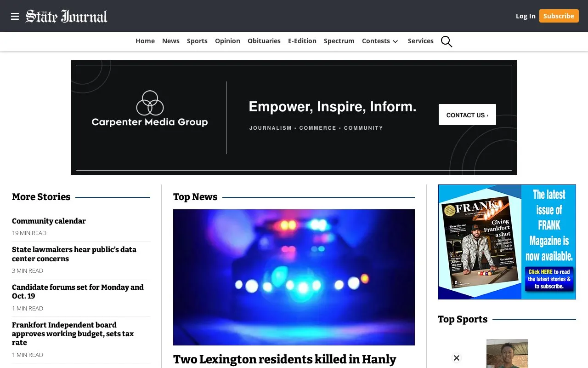Open the E-Edition

[x=302, y=41]
